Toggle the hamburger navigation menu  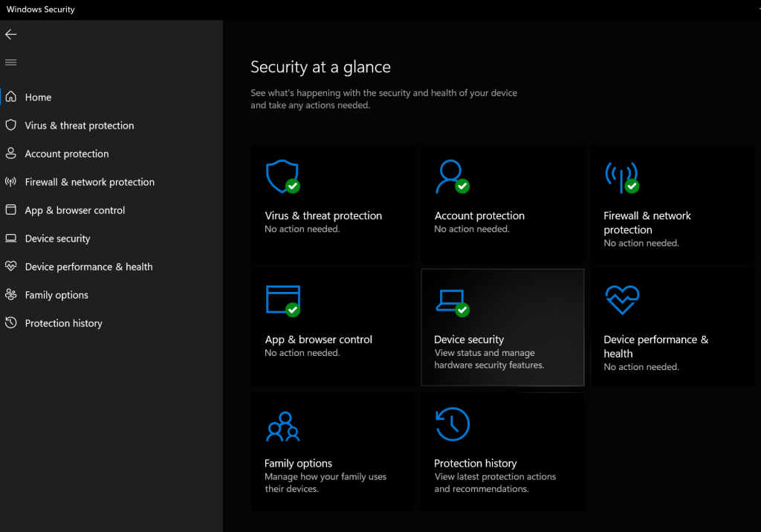(10, 62)
